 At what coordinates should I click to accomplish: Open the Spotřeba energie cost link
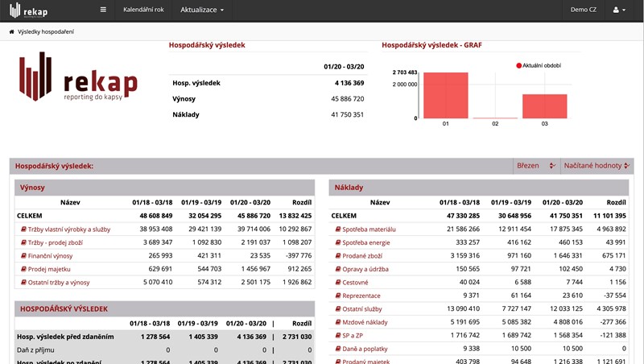366,242
